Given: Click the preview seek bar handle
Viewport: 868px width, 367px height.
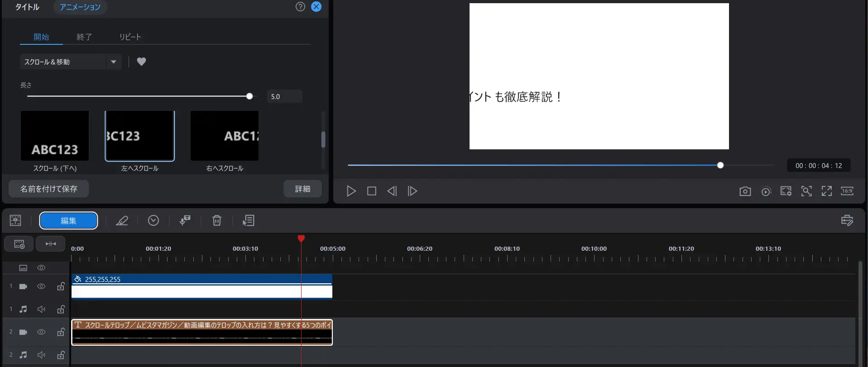Looking at the screenshot, I should [x=720, y=165].
